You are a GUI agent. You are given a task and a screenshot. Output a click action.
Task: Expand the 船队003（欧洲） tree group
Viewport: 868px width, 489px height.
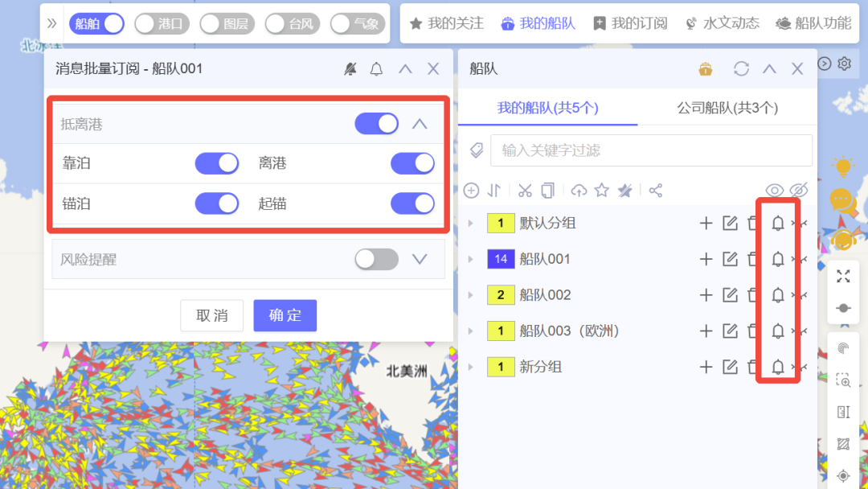tap(471, 331)
